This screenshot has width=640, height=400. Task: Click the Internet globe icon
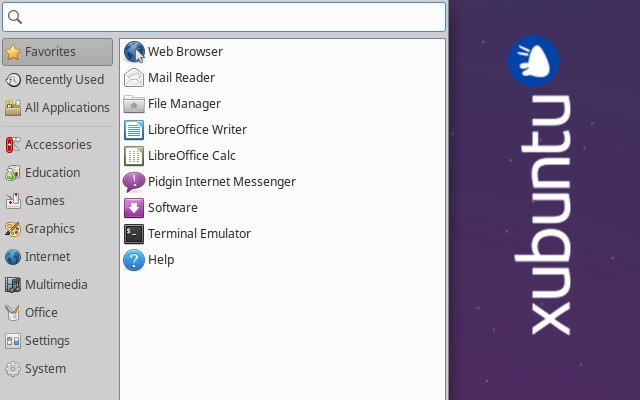(x=13, y=257)
